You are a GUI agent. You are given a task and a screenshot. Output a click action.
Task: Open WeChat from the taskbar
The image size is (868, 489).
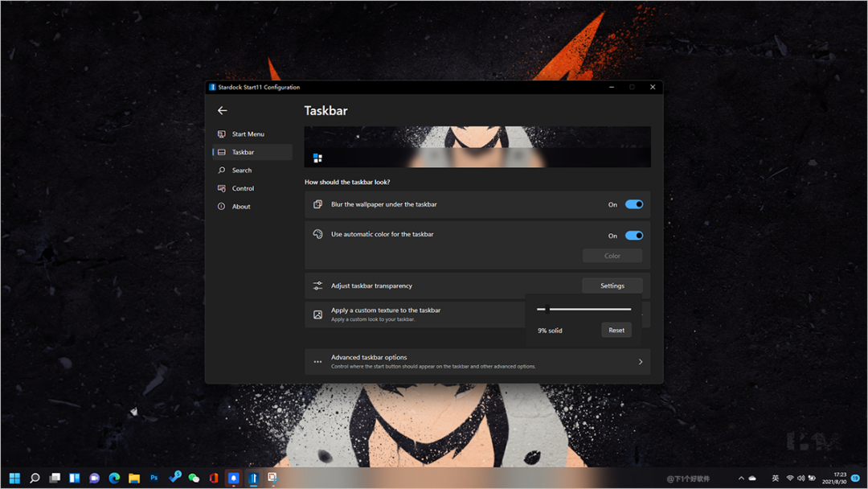coord(194,478)
